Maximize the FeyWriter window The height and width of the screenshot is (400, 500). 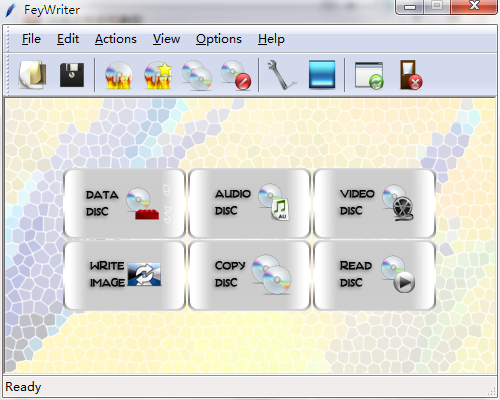coord(437,6)
